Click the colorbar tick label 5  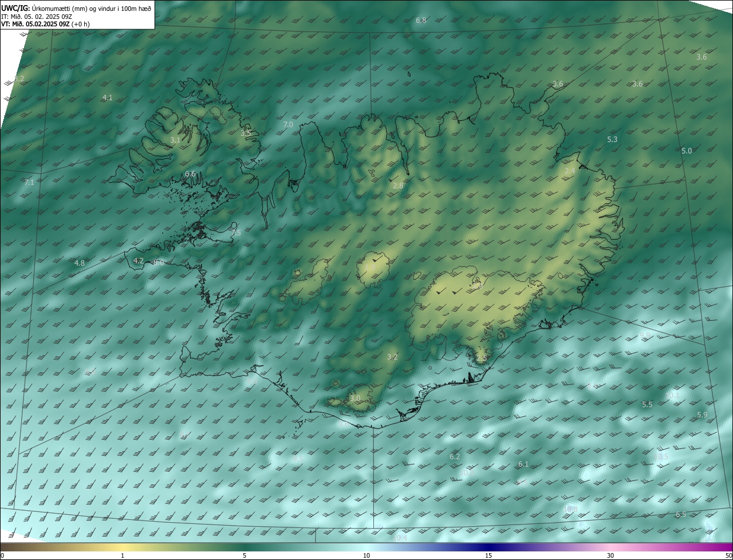pos(245,555)
